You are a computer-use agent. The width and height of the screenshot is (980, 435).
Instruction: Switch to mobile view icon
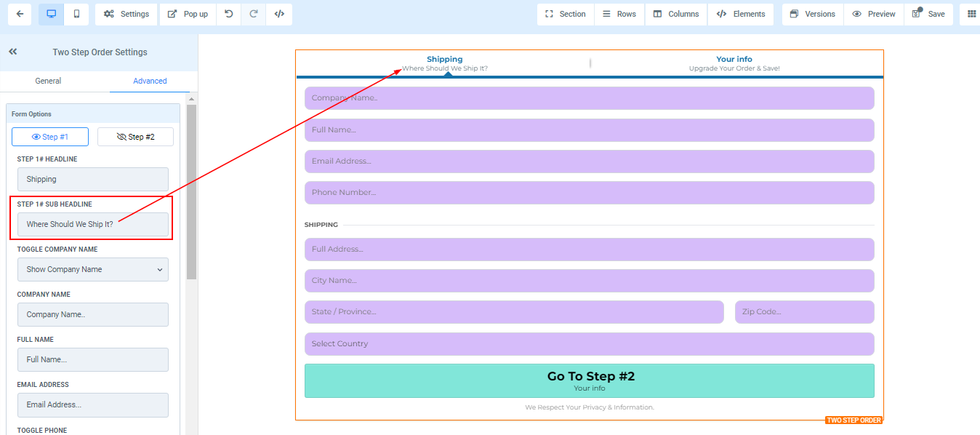(76, 14)
